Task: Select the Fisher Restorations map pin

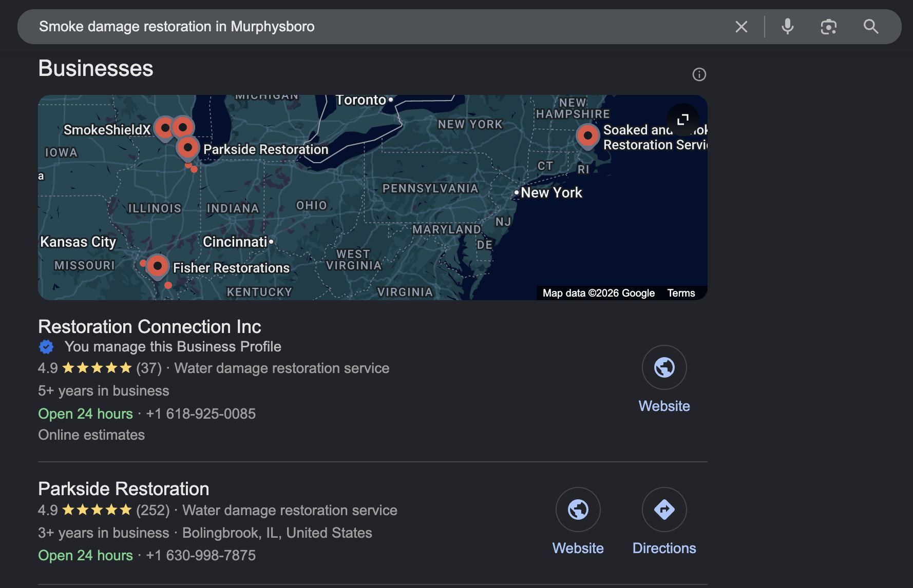Action: pos(158,267)
